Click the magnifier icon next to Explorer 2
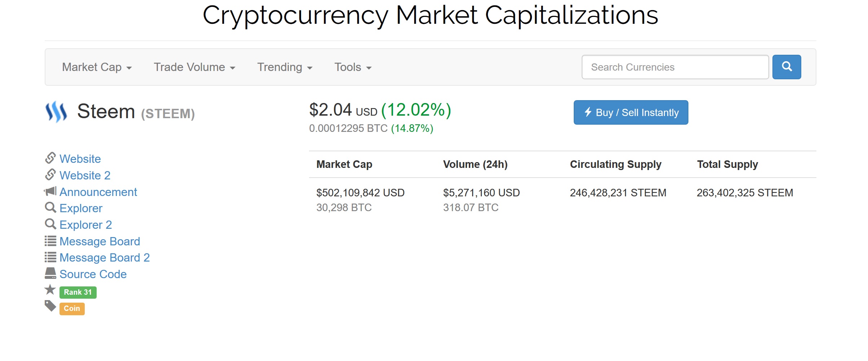Image resolution: width=868 pixels, height=361 pixels. coord(50,224)
